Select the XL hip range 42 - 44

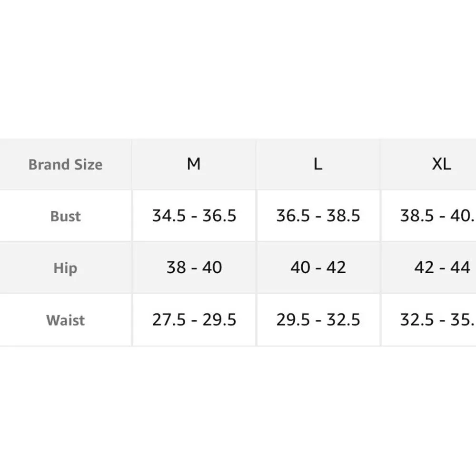coord(442,268)
